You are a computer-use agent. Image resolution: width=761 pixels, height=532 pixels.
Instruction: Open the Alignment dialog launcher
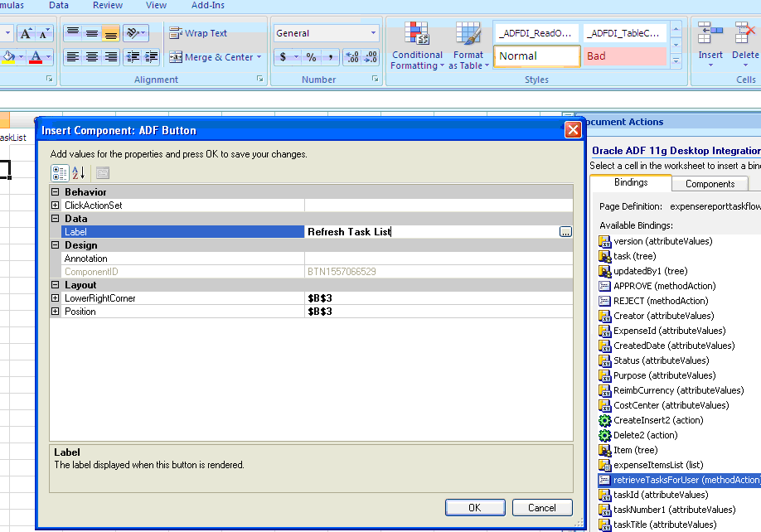click(x=259, y=79)
